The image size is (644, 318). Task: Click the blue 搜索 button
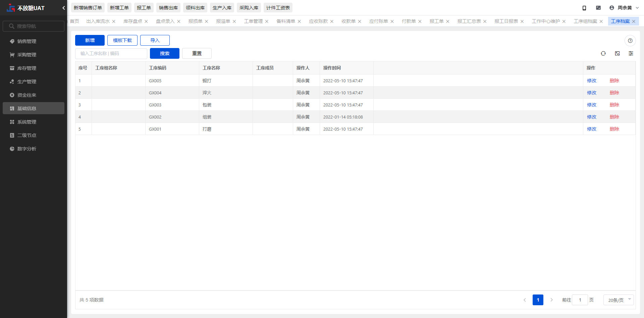point(165,53)
